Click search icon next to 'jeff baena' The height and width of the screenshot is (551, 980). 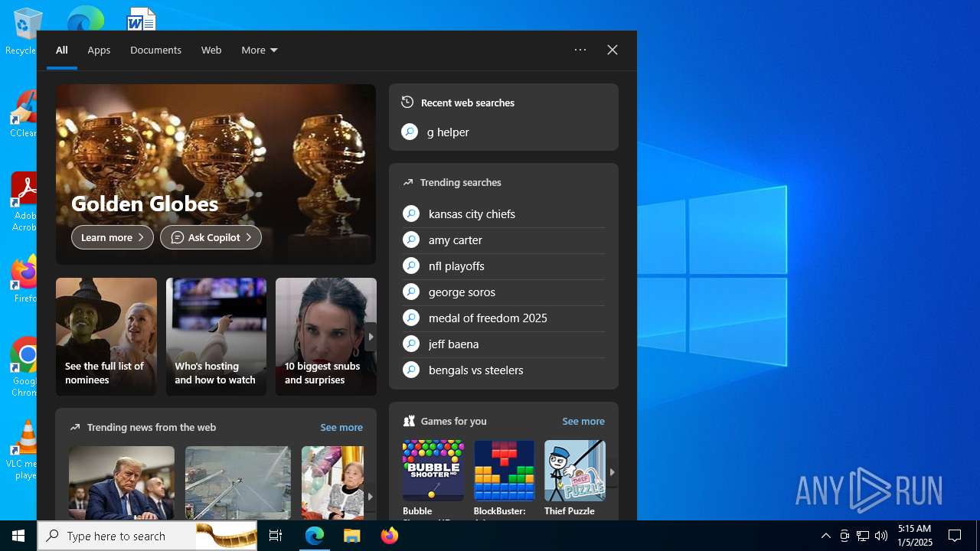click(x=411, y=344)
